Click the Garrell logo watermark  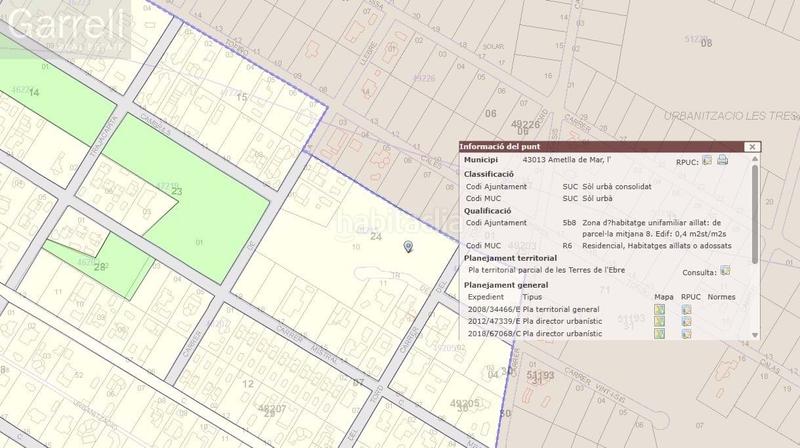tap(67, 30)
